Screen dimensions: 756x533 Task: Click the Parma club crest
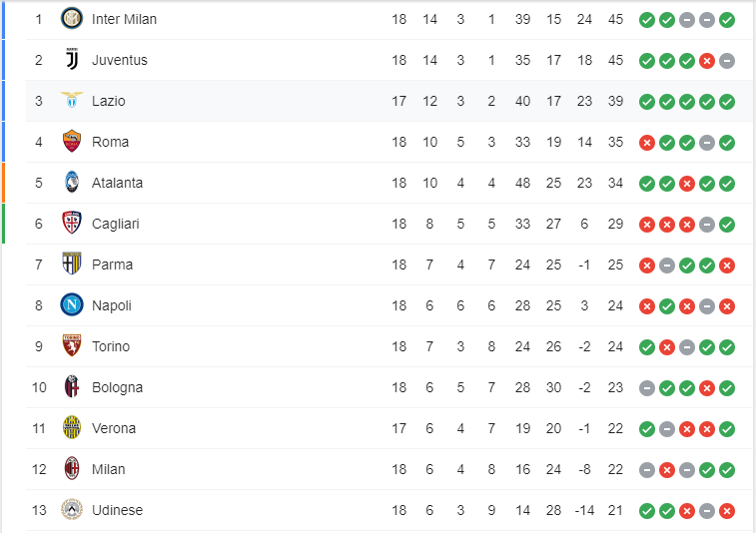(x=71, y=265)
